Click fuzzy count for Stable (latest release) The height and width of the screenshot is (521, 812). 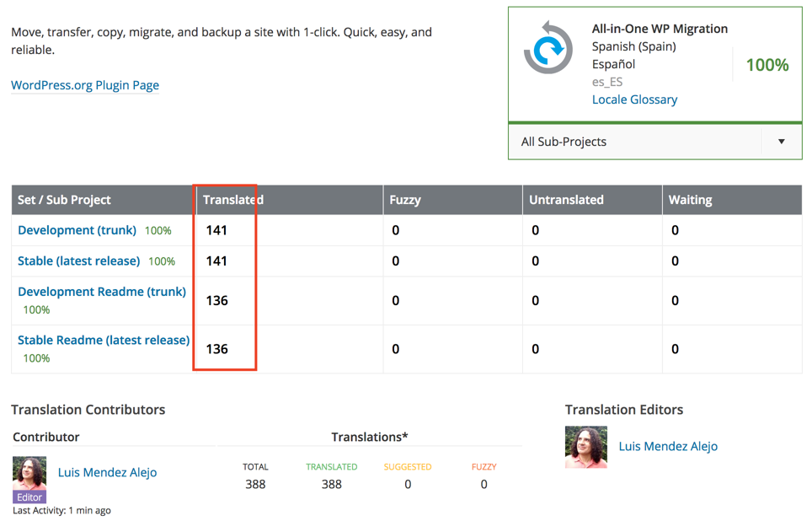(396, 260)
